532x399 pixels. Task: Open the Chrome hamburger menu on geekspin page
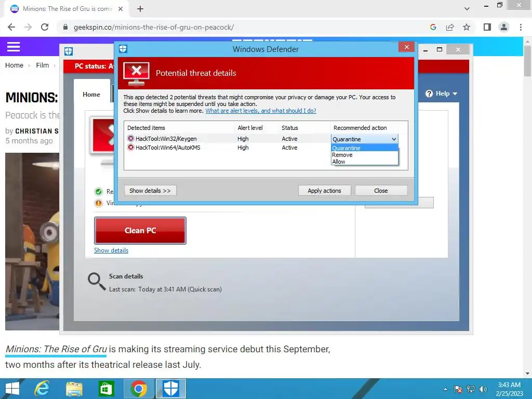[14, 46]
